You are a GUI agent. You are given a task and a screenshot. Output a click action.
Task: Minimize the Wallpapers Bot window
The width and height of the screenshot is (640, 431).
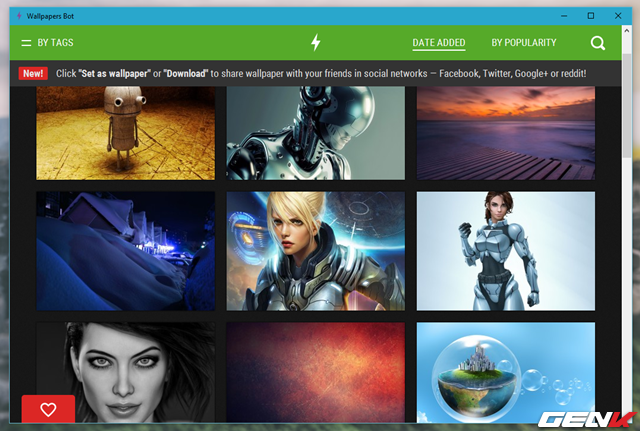(x=564, y=16)
